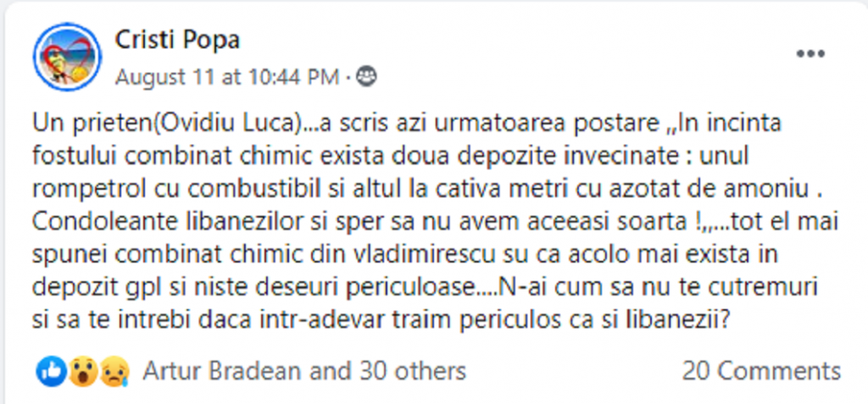The width and height of the screenshot is (868, 404).
Task: Open the Cristi Popa profile name link
Action: tap(176, 39)
